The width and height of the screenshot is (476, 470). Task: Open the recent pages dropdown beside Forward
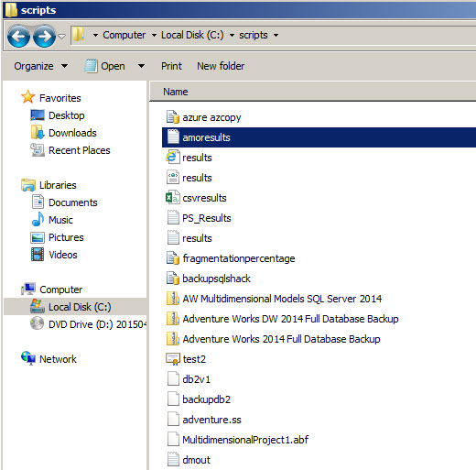tap(61, 37)
